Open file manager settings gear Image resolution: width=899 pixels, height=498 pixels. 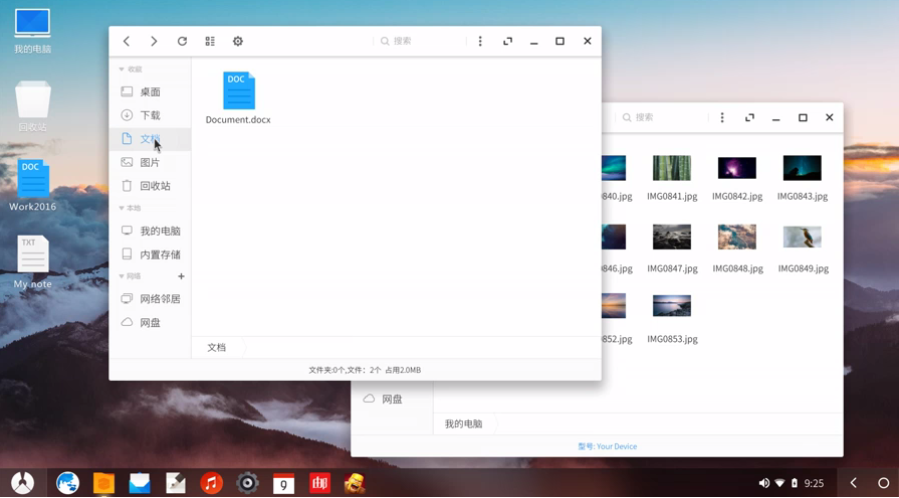(x=237, y=41)
